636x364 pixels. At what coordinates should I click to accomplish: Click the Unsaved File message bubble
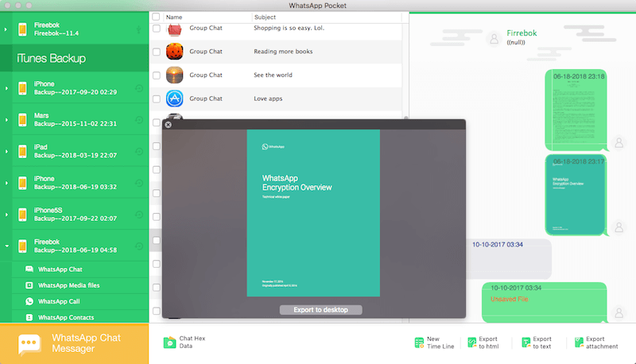[545, 302]
